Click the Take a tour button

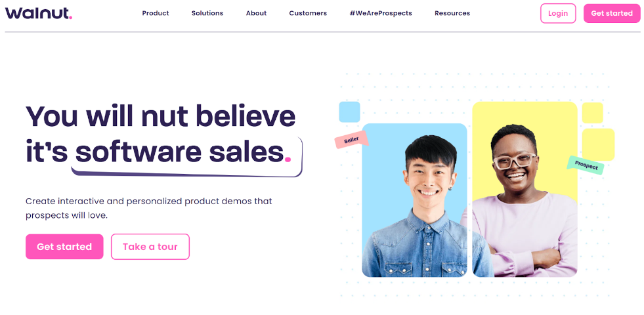(x=150, y=247)
